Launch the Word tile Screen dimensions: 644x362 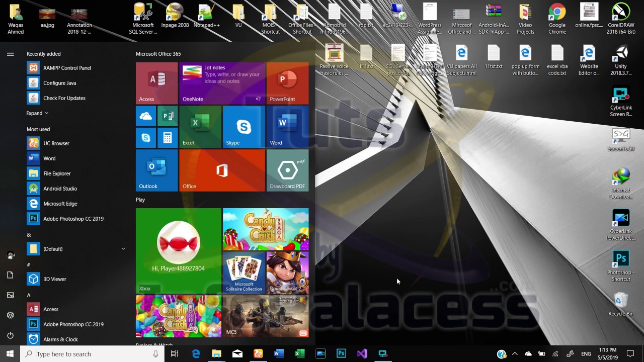pyautogui.click(x=287, y=127)
